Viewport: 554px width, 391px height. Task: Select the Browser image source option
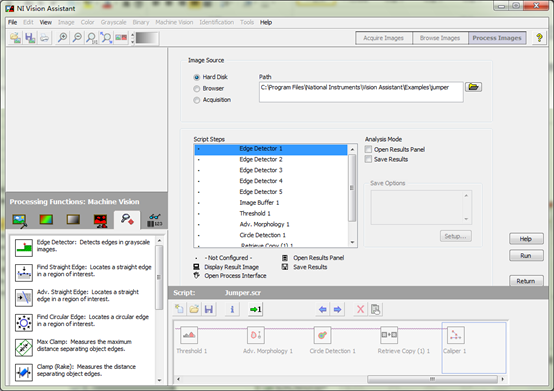196,89
